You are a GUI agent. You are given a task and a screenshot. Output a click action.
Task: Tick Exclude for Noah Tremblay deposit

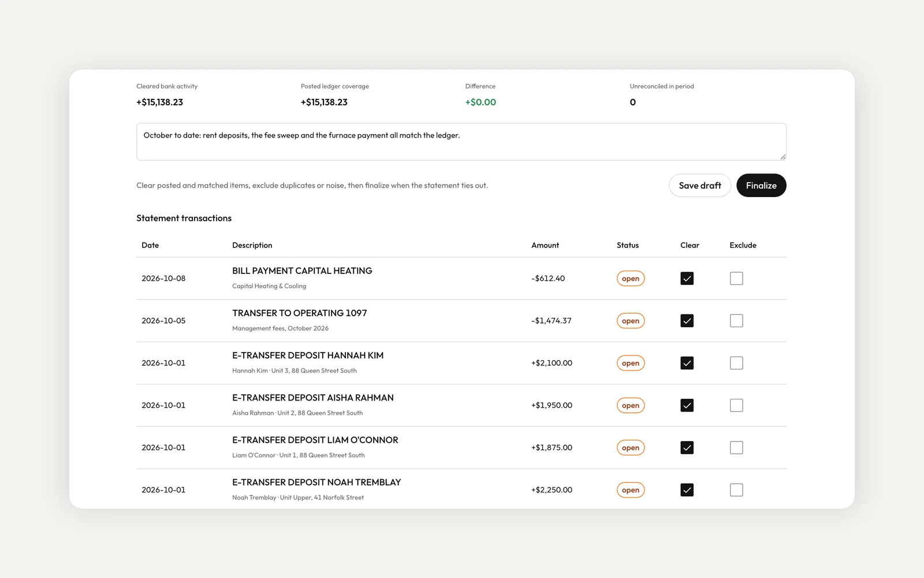(736, 490)
